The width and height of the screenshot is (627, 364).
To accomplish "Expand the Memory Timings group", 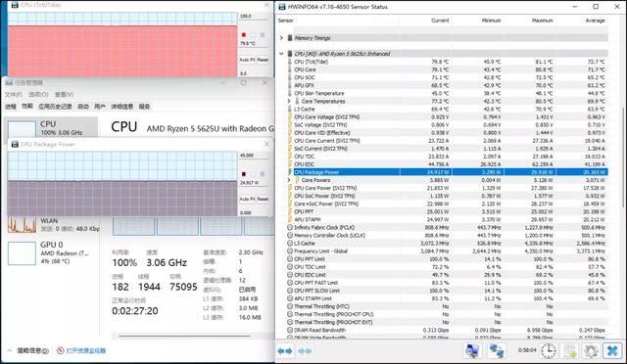I will click(x=281, y=38).
